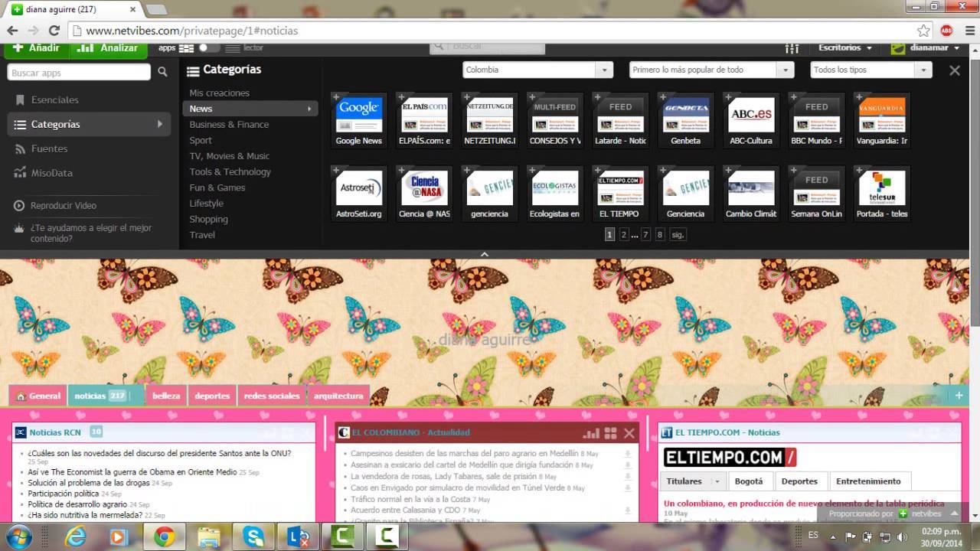
Task: Add the Google News feed app
Action: [337, 97]
